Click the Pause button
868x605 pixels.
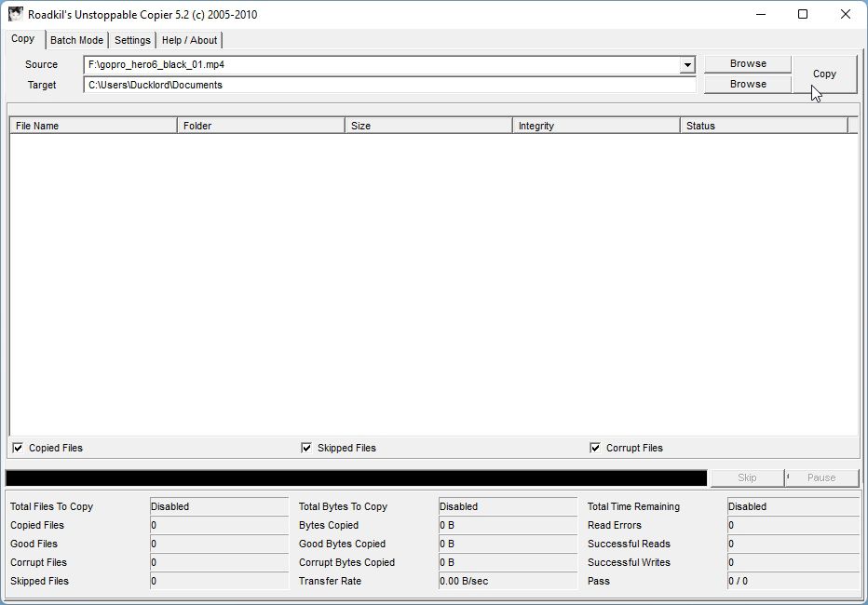[x=821, y=477]
